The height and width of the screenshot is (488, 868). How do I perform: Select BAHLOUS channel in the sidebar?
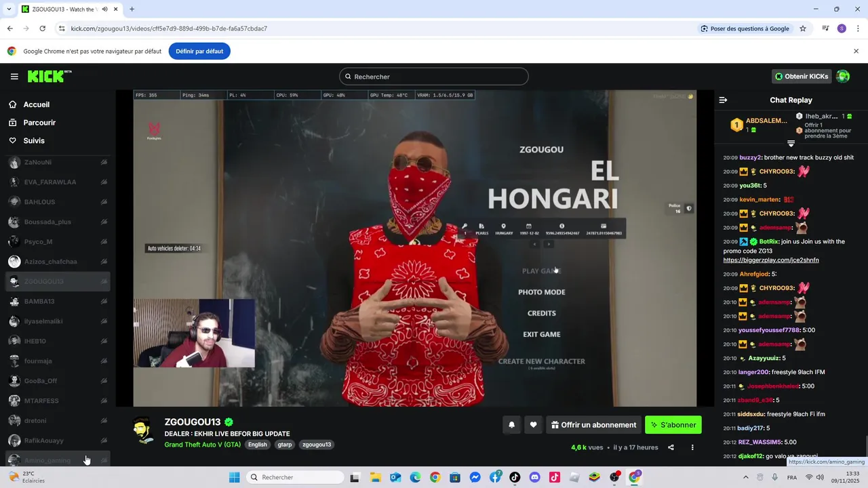click(x=58, y=202)
